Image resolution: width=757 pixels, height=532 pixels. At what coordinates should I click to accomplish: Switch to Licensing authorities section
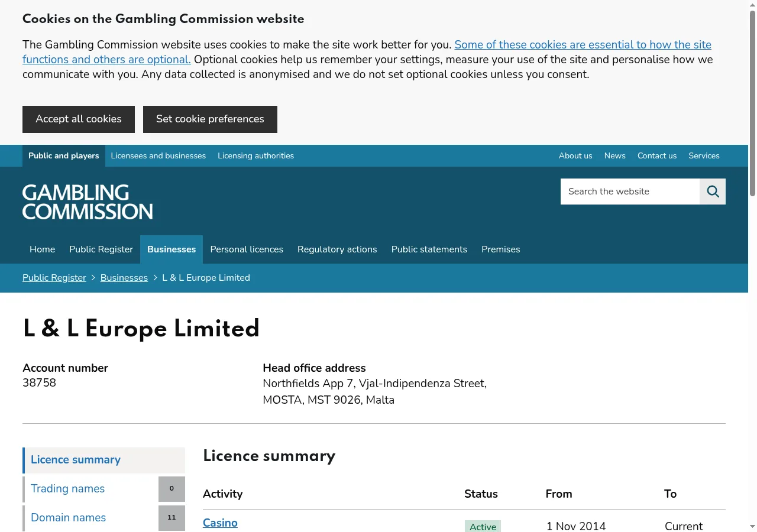(255, 155)
